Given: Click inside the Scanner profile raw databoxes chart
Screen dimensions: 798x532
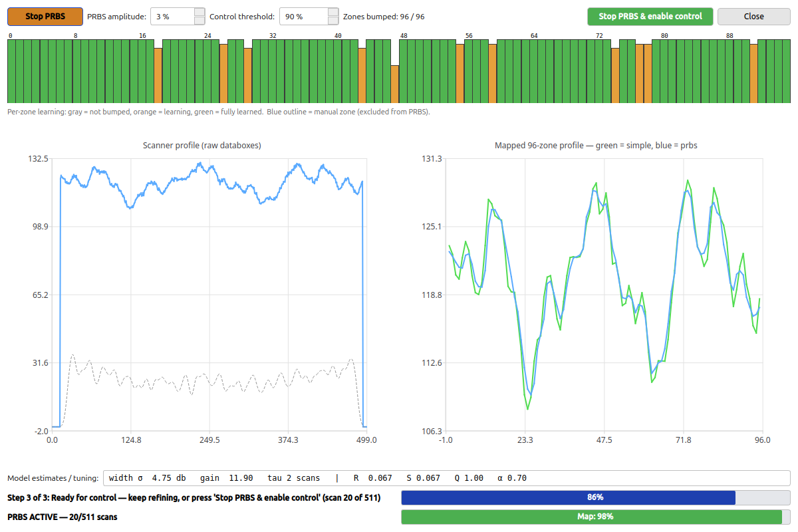Looking at the screenshot, I should [209, 295].
